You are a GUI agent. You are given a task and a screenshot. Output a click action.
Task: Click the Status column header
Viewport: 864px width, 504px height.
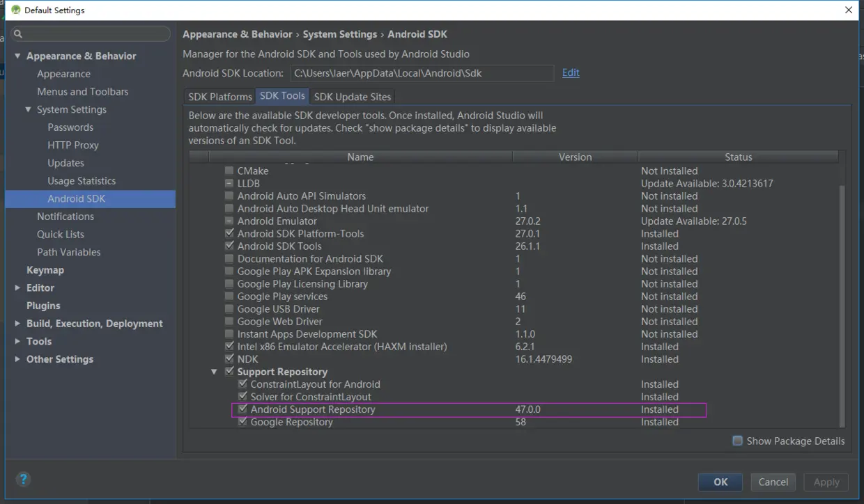(738, 157)
